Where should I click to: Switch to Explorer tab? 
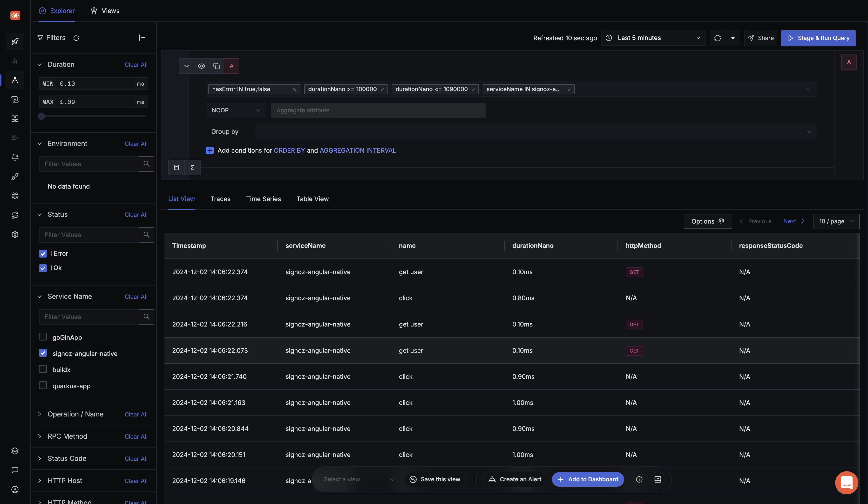[56, 11]
